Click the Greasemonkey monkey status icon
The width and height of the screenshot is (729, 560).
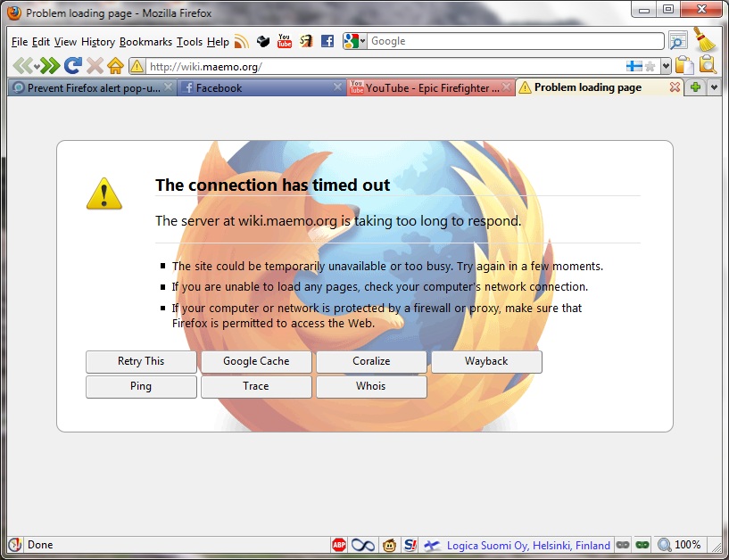389,545
